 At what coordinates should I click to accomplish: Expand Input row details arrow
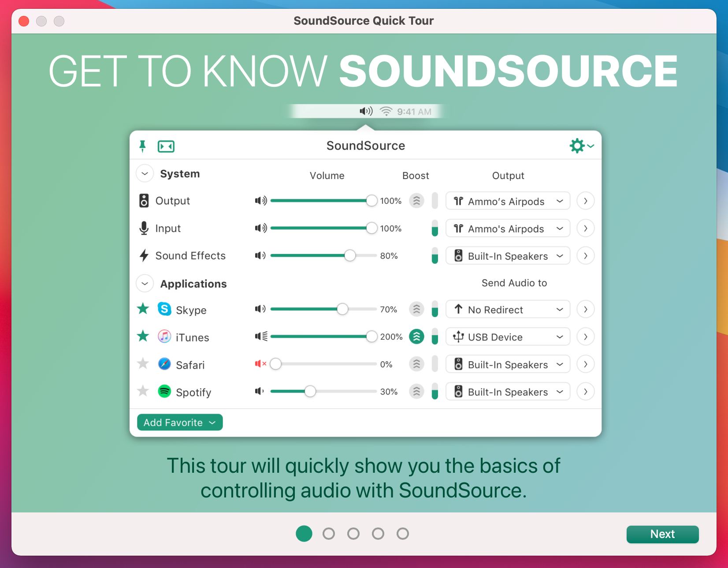[586, 228]
